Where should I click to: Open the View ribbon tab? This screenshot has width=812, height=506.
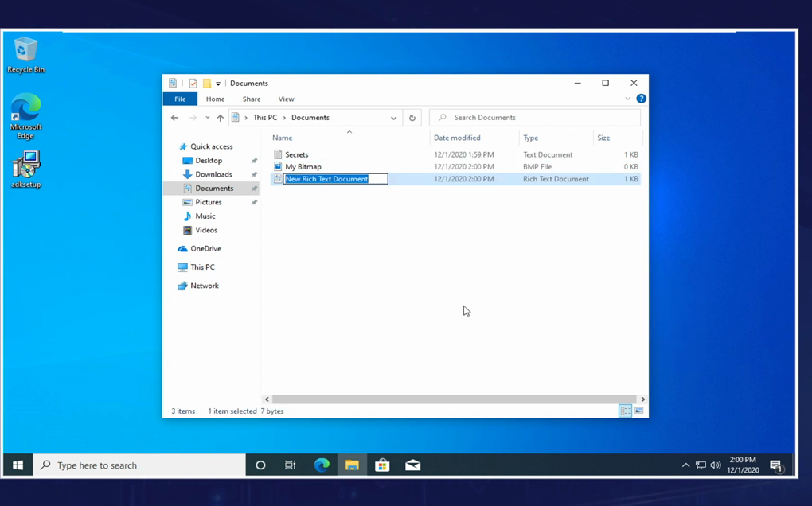click(x=286, y=99)
